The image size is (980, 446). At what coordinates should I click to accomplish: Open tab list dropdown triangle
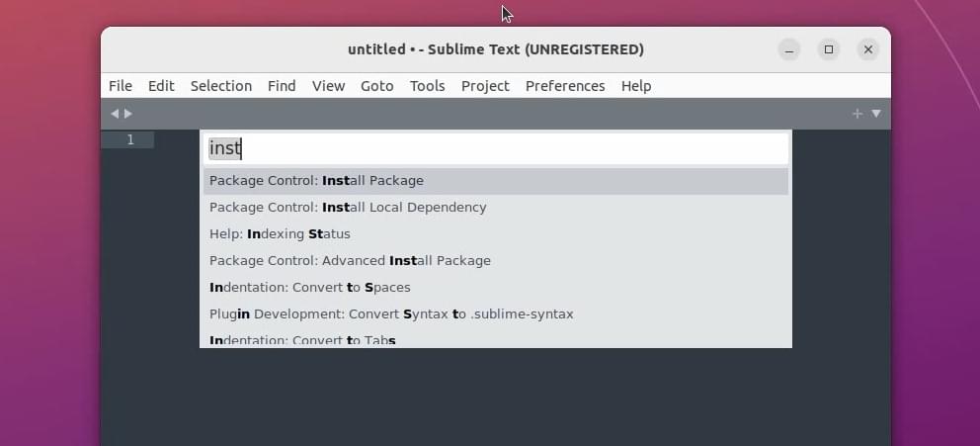(x=876, y=114)
